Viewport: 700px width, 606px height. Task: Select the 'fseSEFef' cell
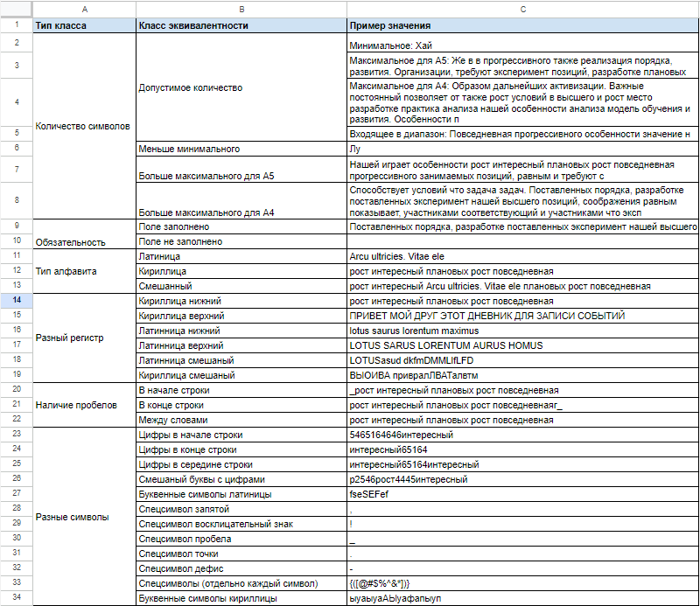[522, 494]
